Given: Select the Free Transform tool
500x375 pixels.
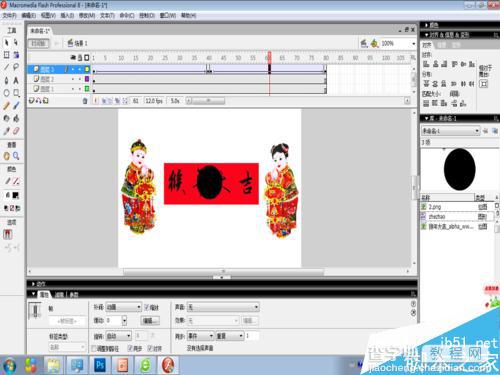Looking at the screenshot, I should (6, 55).
